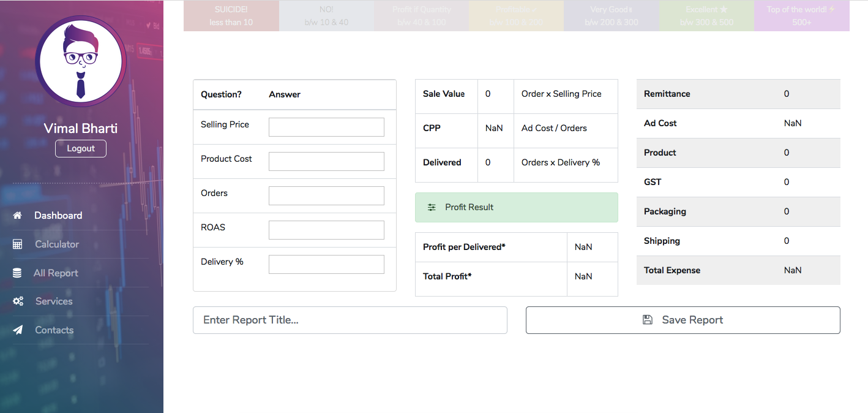868x413 pixels.
Task: Click the home icon beside Dashboard
Action: (17, 215)
